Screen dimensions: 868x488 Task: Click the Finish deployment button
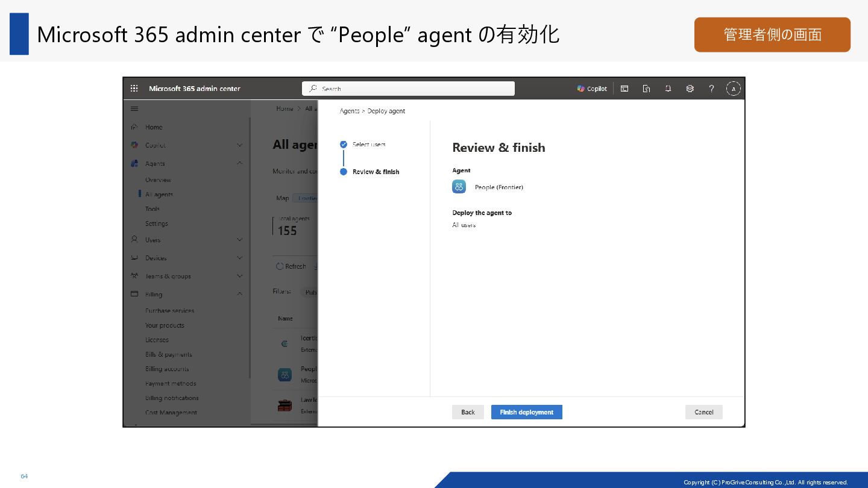pyautogui.click(x=527, y=412)
